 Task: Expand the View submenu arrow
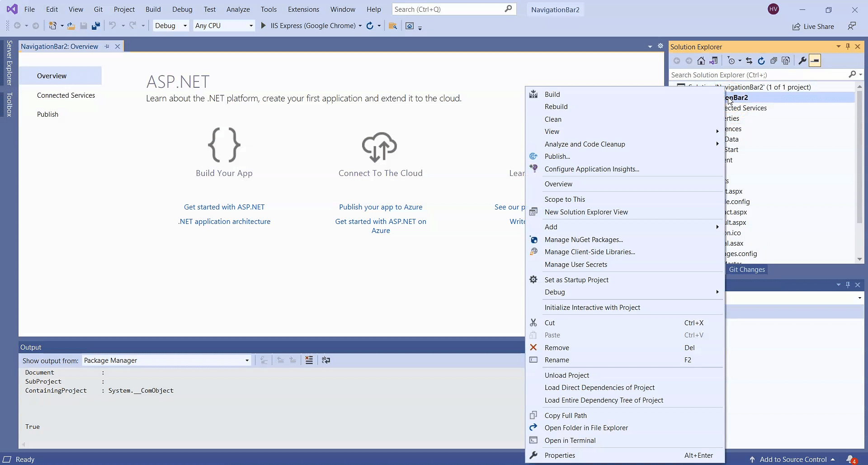point(717,132)
